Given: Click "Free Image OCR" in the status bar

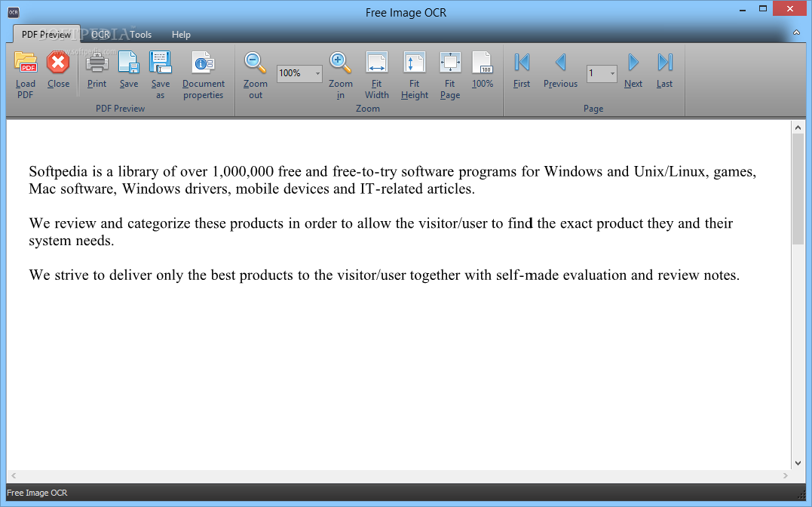Looking at the screenshot, I should tap(37, 493).
